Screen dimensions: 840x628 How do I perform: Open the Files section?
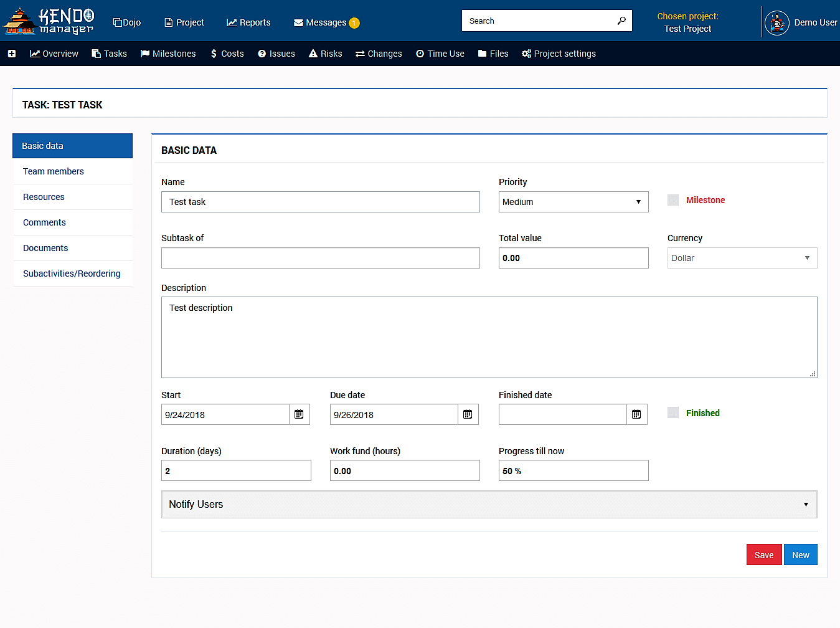pos(493,54)
